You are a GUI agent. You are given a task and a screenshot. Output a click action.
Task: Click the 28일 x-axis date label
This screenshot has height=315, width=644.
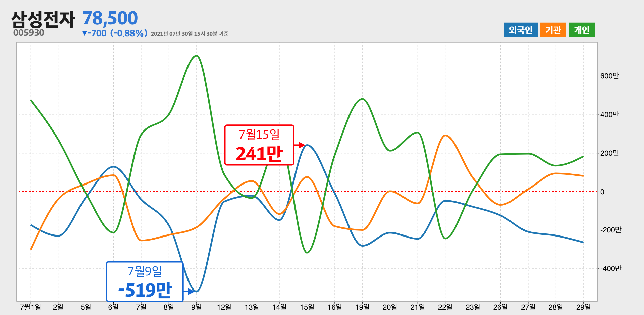click(x=556, y=307)
